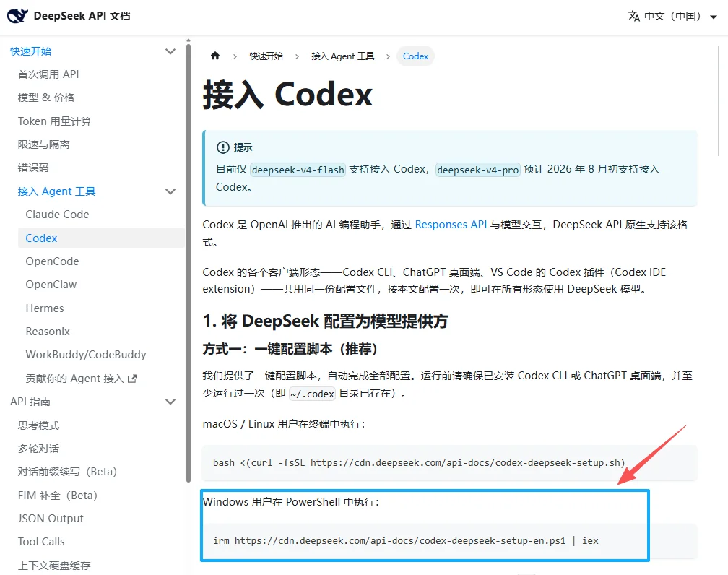This screenshot has width=728, height=575.
Task: Open 对话前缀续写（Beta）page
Action: (x=67, y=472)
